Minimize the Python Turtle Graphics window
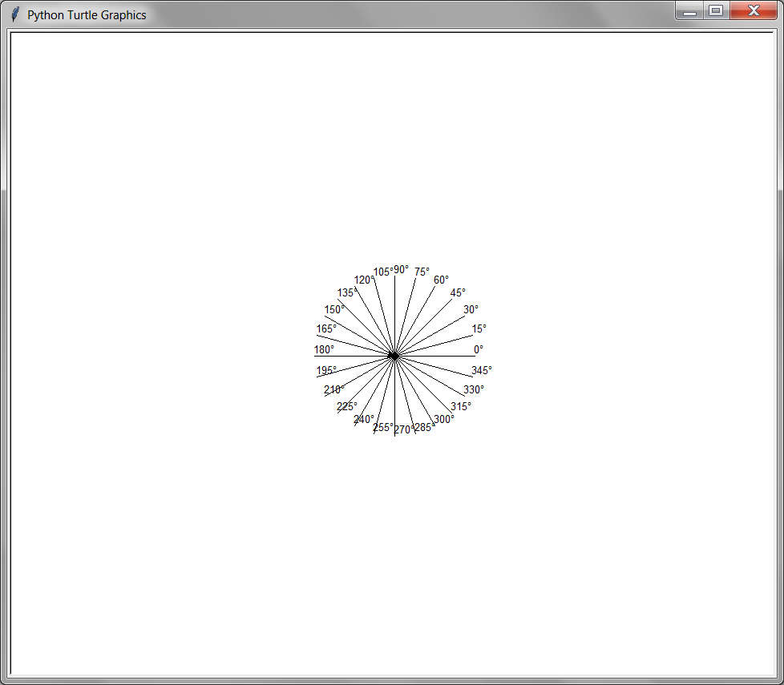This screenshot has width=784, height=685. pyautogui.click(x=689, y=11)
